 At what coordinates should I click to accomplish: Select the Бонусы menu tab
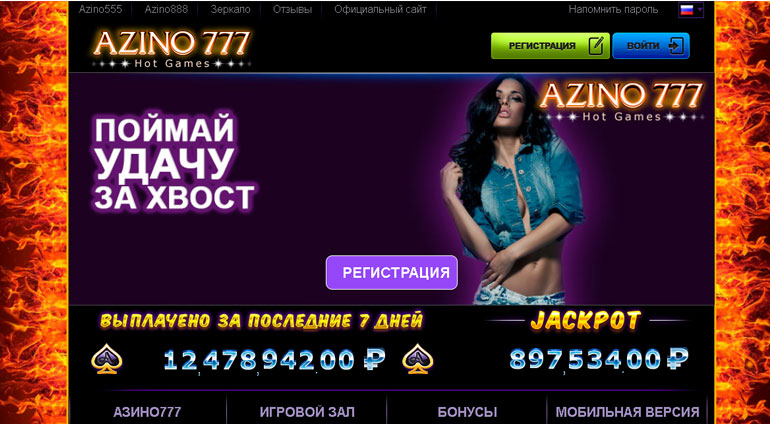point(467,412)
